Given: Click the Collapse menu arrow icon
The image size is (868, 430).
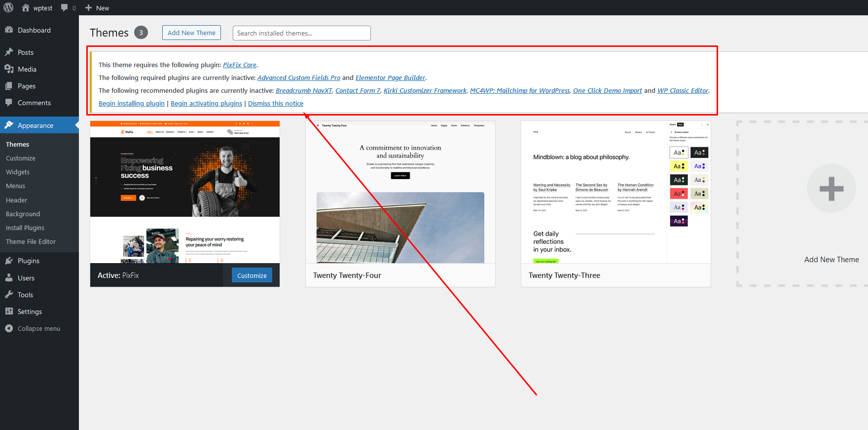Looking at the screenshot, I should 9,328.
